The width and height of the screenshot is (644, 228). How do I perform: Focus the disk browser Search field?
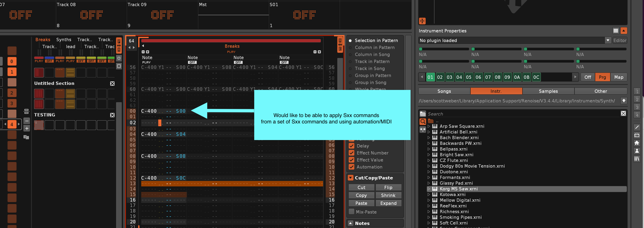coord(522,114)
